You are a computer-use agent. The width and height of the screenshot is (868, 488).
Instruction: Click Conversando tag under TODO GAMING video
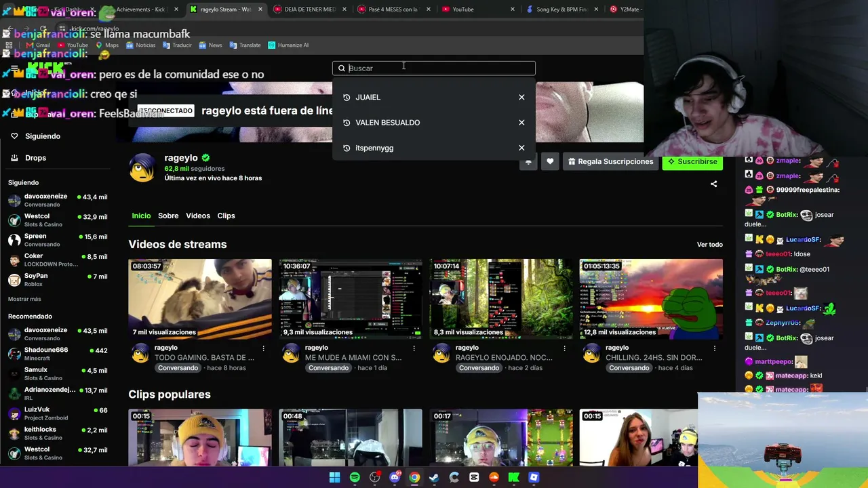(x=178, y=368)
